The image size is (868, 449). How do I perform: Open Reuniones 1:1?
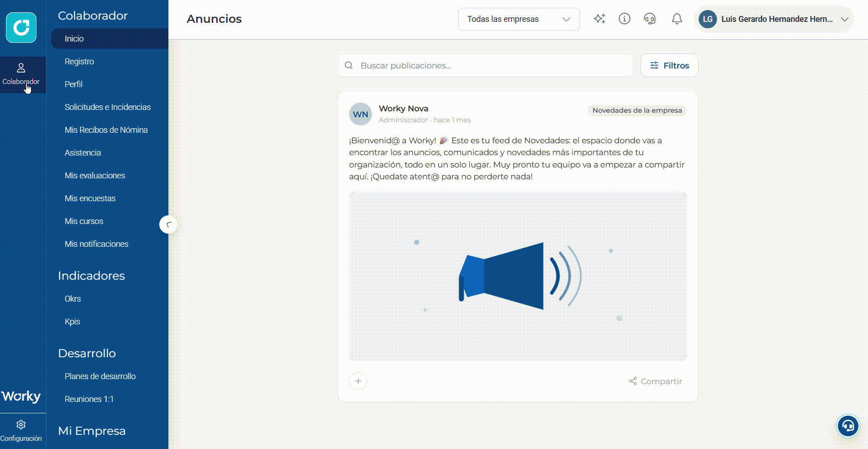(89, 399)
